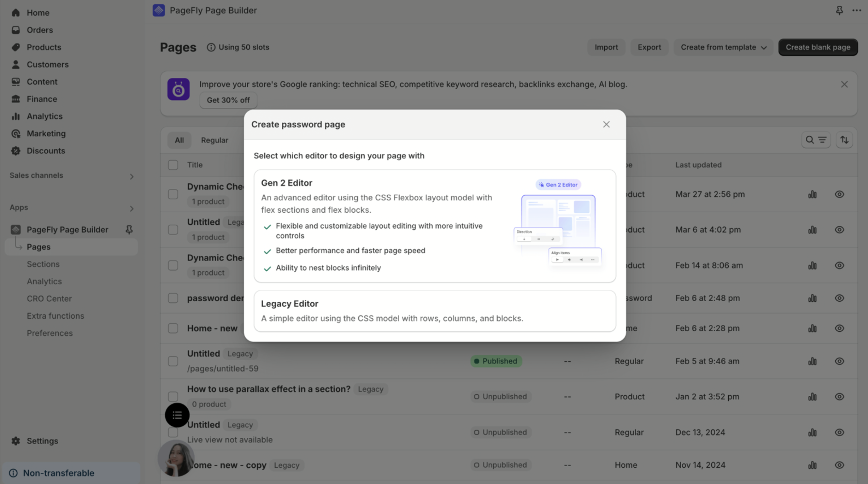Check the box for Home - new page
Image resolution: width=868 pixels, height=484 pixels.
173,328
